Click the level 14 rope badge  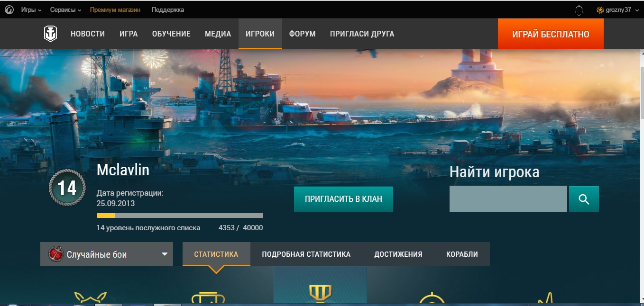[x=67, y=188]
